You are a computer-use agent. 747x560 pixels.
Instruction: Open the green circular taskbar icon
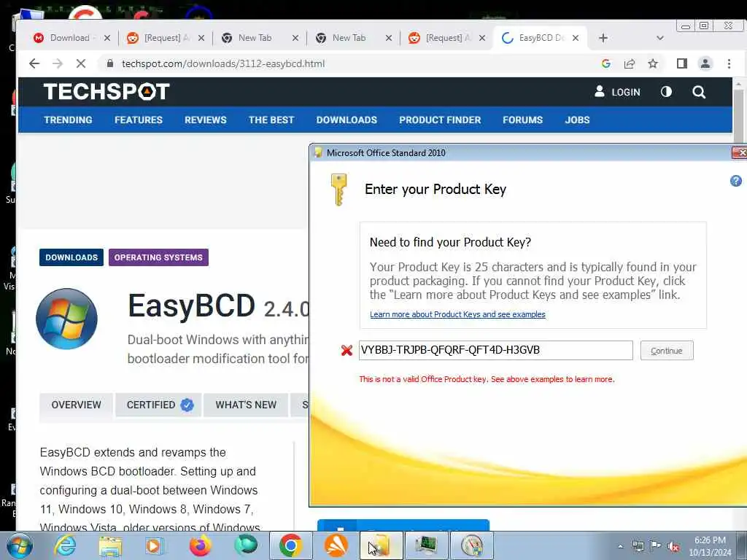[246, 545]
